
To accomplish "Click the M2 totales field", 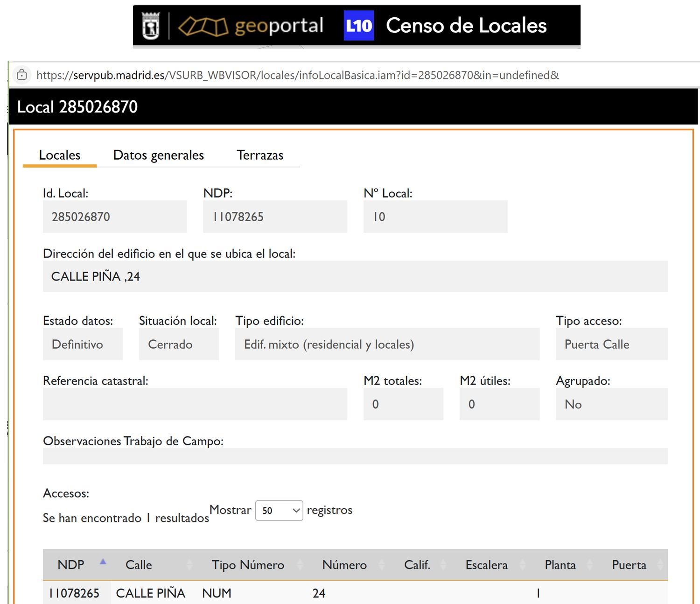I will [x=403, y=404].
